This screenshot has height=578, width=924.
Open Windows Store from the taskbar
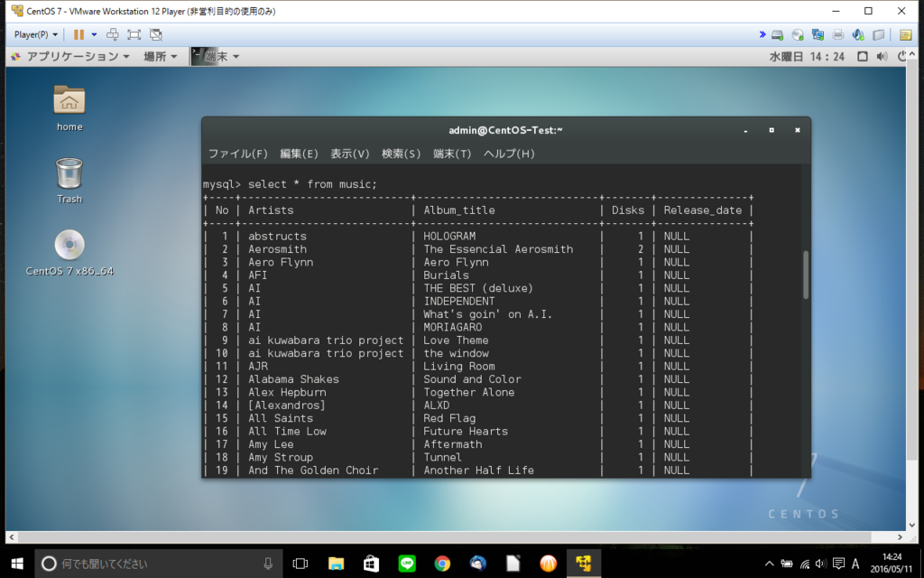(x=371, y=564)
